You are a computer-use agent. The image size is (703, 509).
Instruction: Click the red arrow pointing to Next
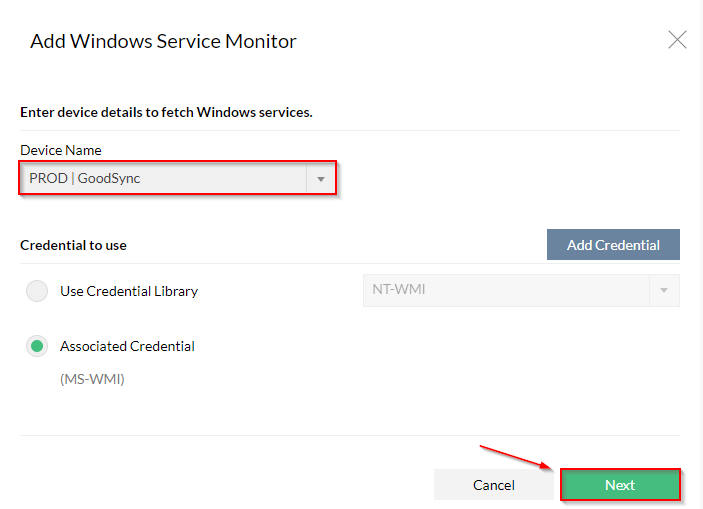tap(516, 457)
